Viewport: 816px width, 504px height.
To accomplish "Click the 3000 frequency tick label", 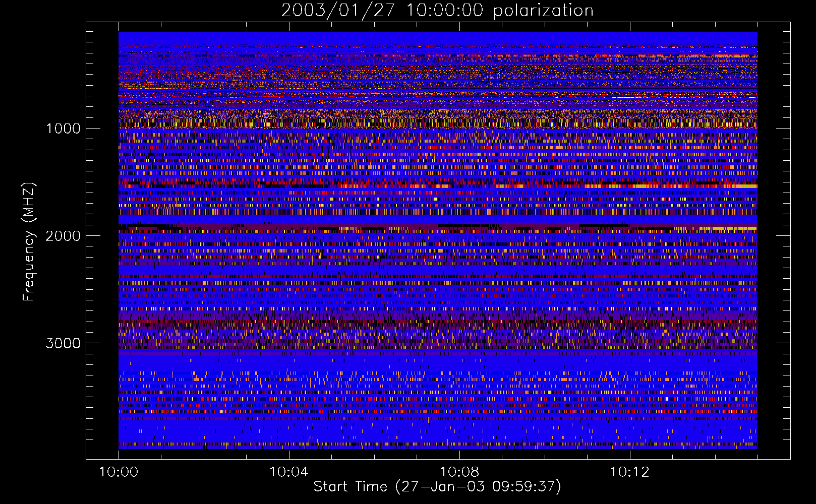I will click(64, 343).
